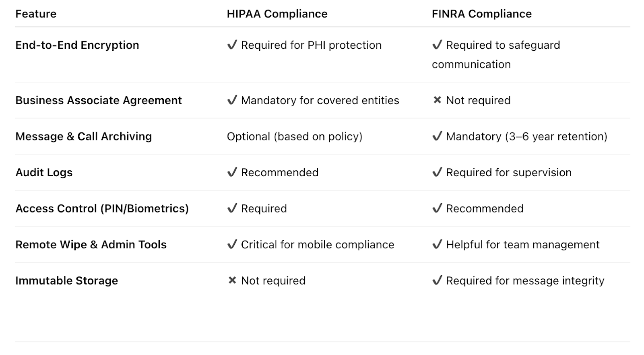Screen dimensions: 644x355
Task: Click the checkmark next to Mandatory for covered entities
Action: (x=232, y=100)
